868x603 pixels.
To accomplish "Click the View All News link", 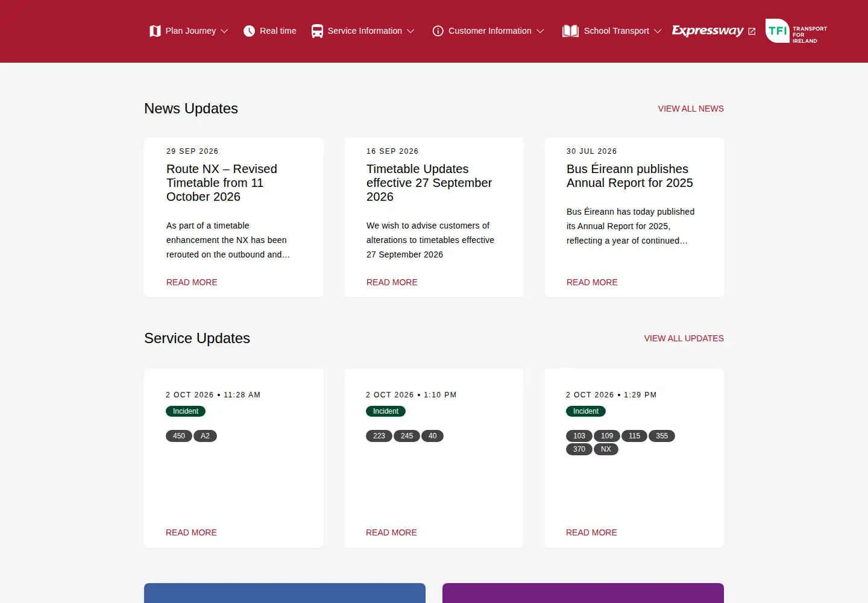I will [x=691, y=109].
